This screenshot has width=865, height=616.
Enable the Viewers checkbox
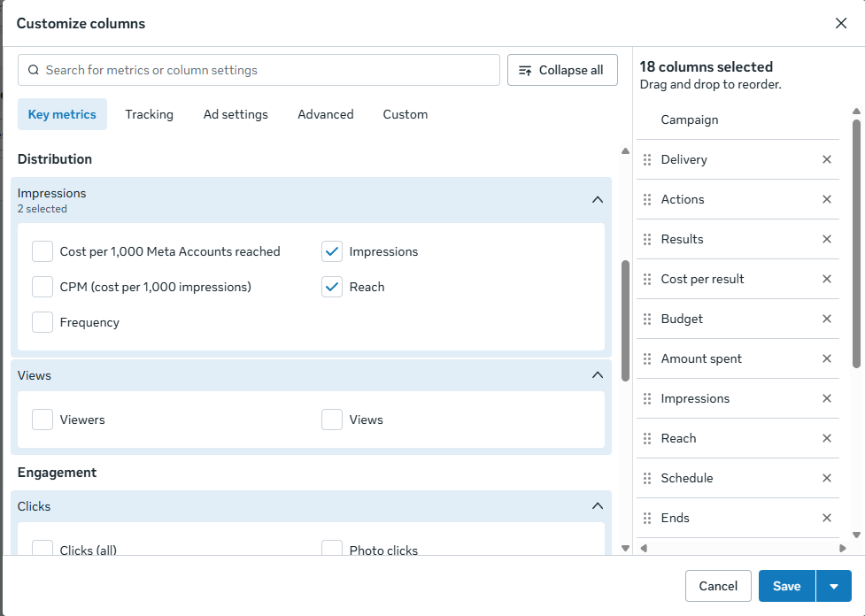coord(42,420)
